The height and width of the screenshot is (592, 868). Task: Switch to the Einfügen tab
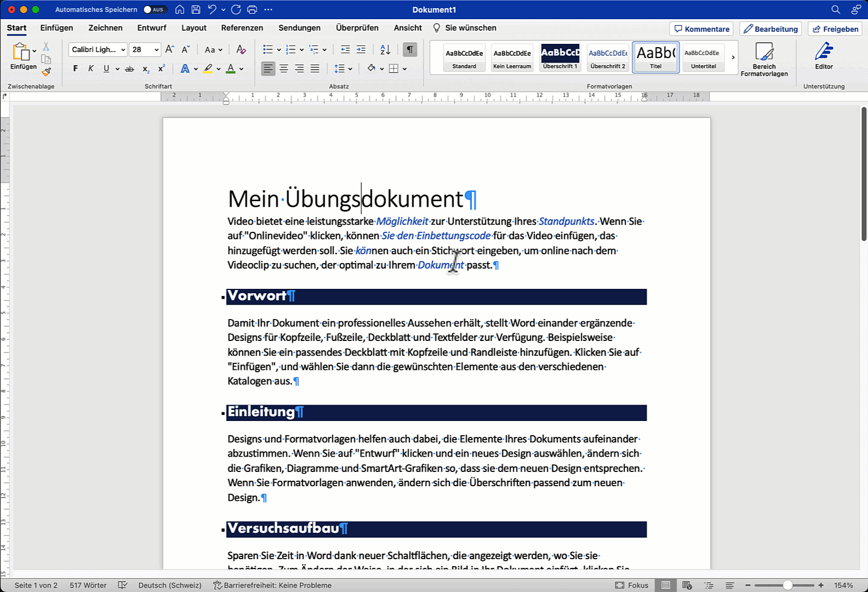click(56, 28)
